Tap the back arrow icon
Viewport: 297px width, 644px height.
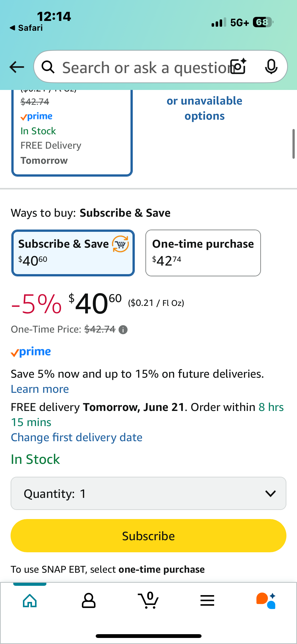pos(17,67)
